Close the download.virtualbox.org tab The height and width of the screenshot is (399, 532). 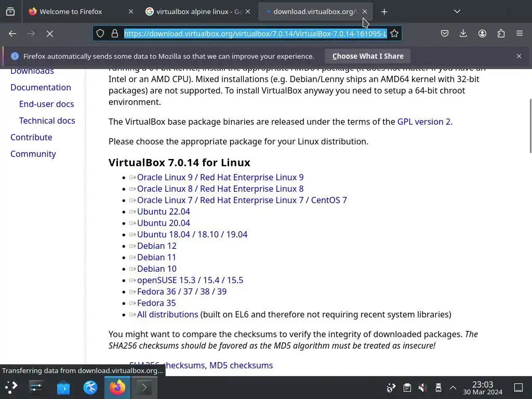click(x=365, y=11)
